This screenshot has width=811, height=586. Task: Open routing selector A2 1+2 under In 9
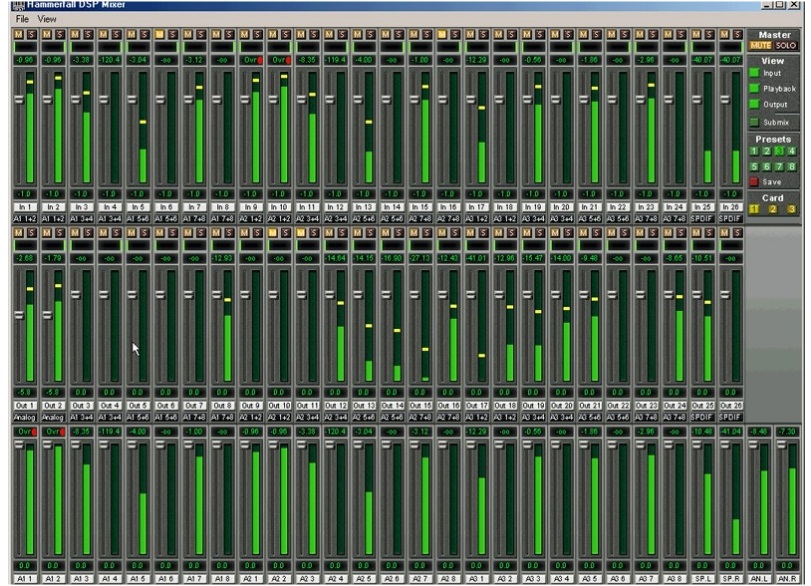pos(251,219)
